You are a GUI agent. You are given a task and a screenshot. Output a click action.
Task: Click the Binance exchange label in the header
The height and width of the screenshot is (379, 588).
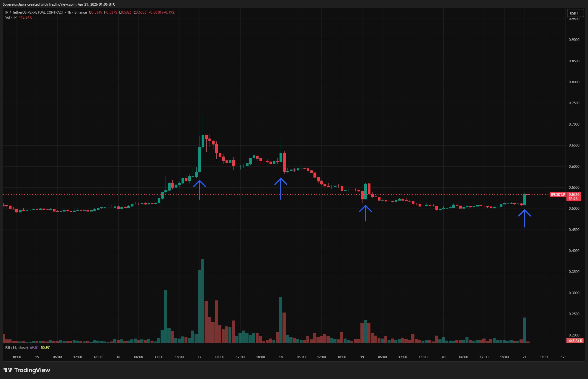tap(81, 12)
